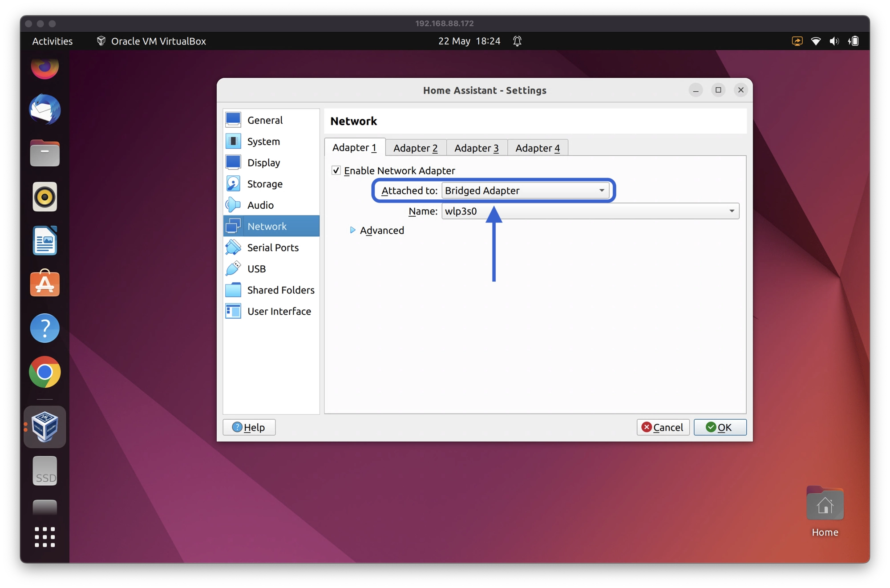Close the Home Assistant Settings dialog

tap(741, 90)
